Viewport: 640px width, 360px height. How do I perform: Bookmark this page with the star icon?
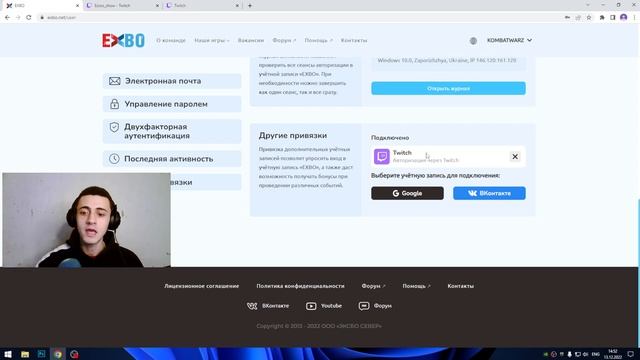(x=589, y=18)
